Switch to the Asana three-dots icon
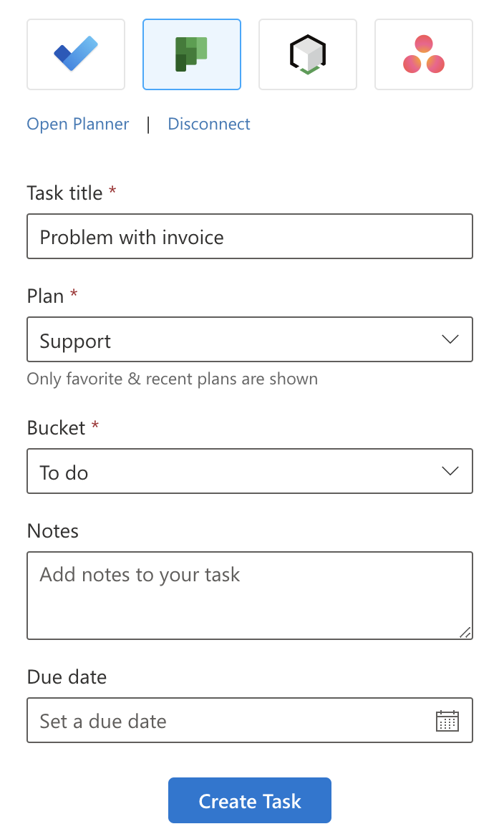This screenshot has height=839, width=504. coord(424,54)
